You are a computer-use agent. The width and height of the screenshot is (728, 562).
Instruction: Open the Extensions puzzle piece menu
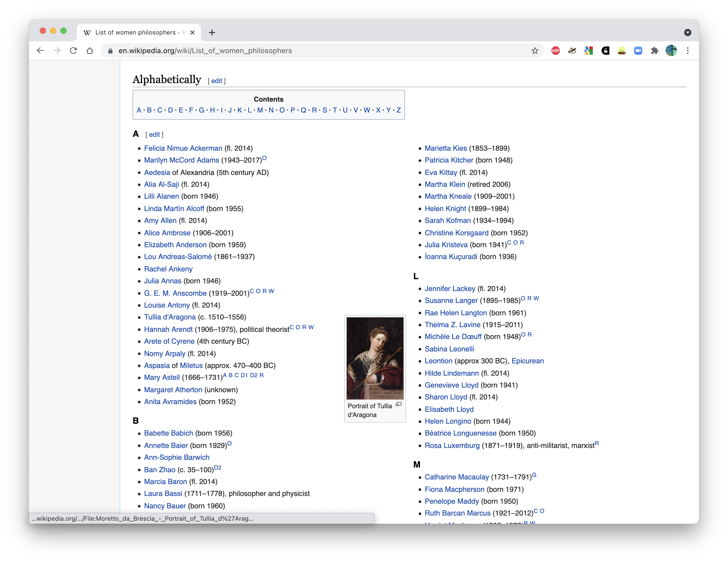pos(654,51)
